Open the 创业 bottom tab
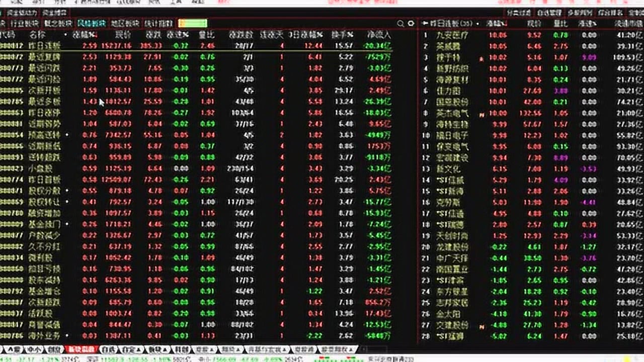Screen dimensions: 644x362 (54, 349)
